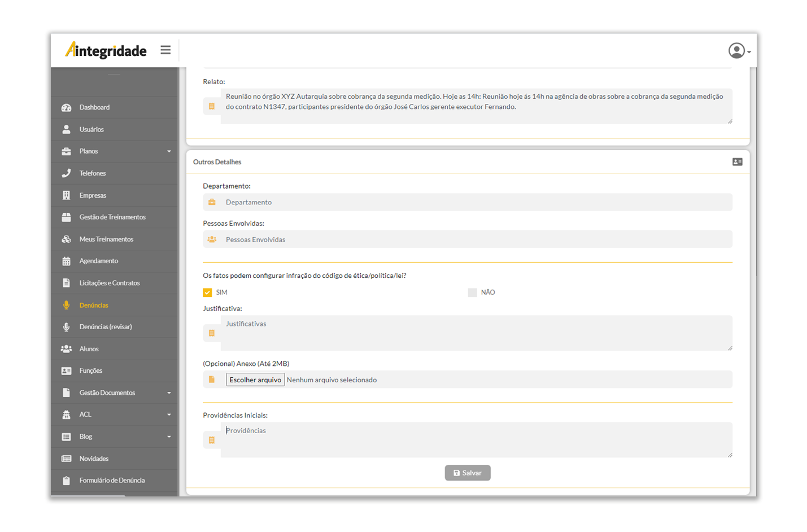
Task: Click the yellow Denúncias microphone icon
Action: coord(66,305)
